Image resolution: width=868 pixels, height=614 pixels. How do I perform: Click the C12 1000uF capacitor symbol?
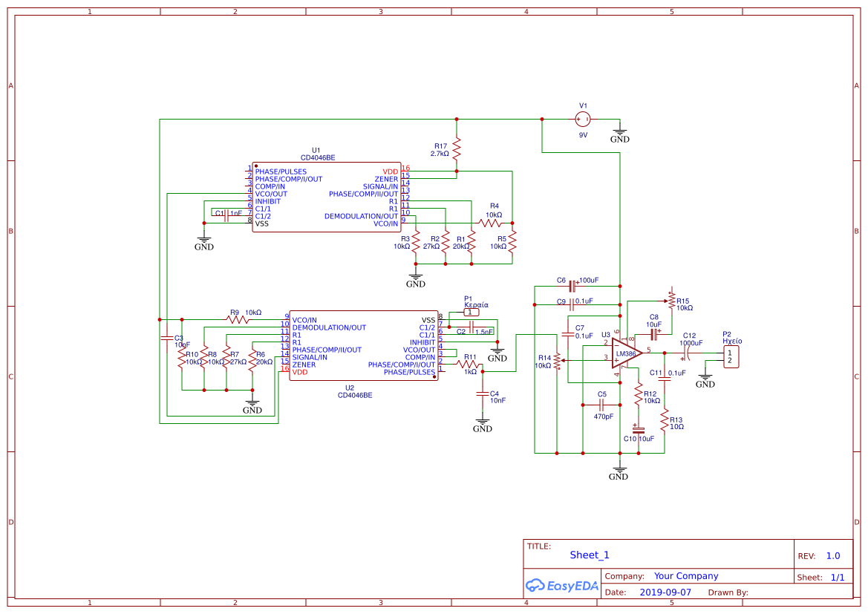685,353
